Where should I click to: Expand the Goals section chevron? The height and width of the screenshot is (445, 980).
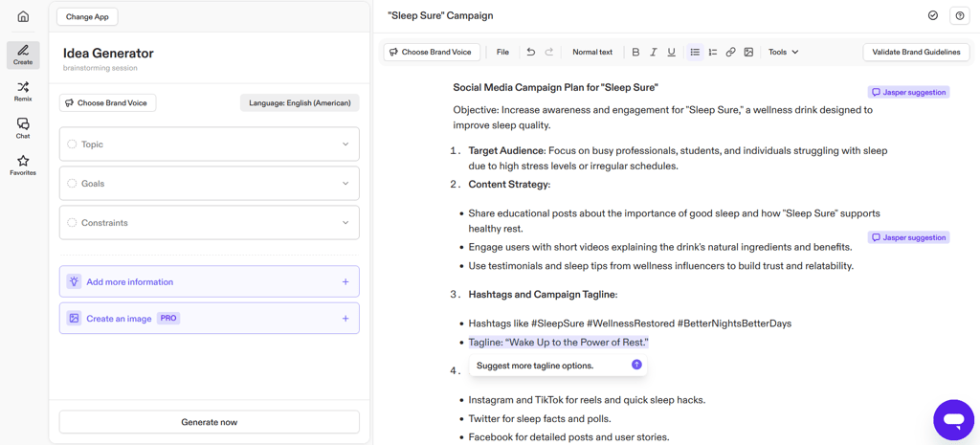pos(345,184)
